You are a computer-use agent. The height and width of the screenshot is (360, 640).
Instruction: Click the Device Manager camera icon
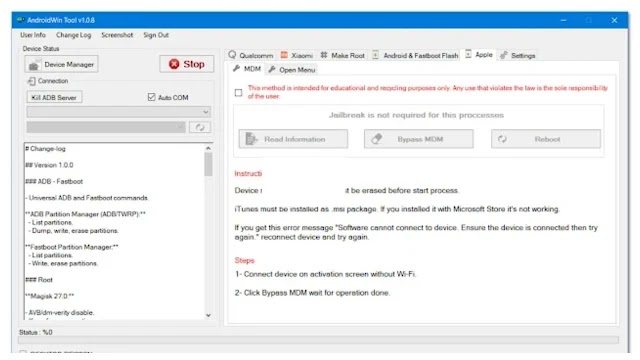[x=34, y=65]
